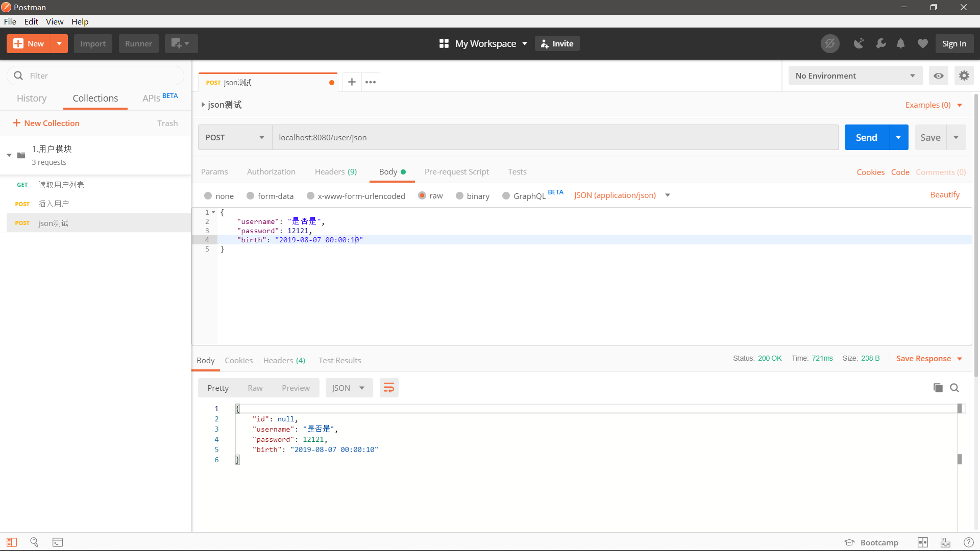Select the form-data body radio button
Image resolution: width=980 pixels, height=551 pixels.
(x=251, y=196)
